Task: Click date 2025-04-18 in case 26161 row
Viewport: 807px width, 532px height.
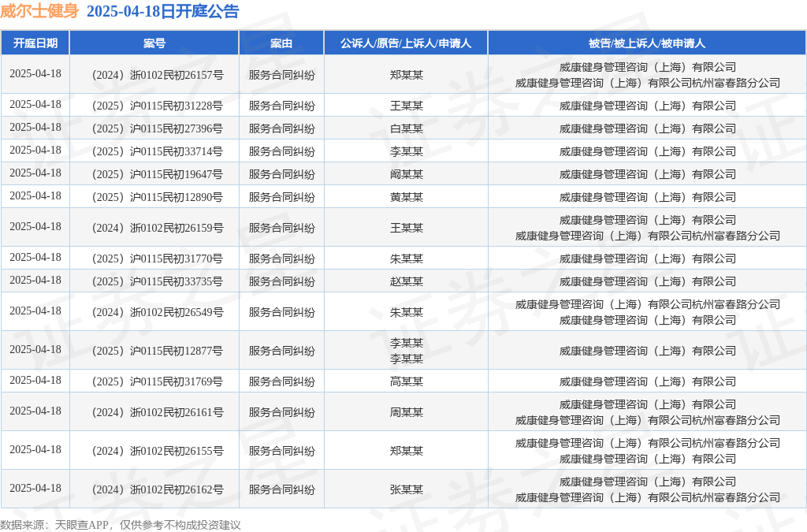Action: 35,411
